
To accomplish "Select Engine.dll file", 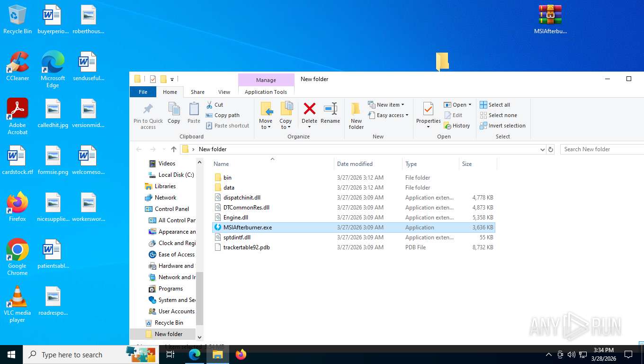I will point(354,217).
